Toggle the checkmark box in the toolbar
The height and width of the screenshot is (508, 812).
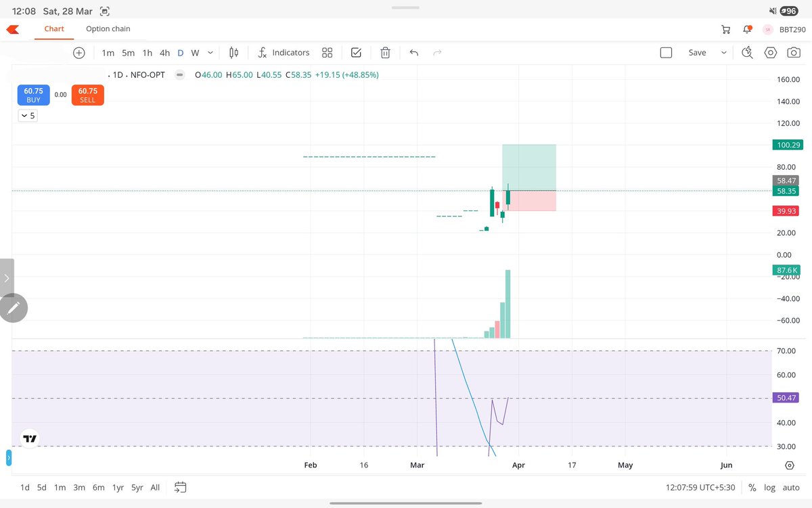356,53
